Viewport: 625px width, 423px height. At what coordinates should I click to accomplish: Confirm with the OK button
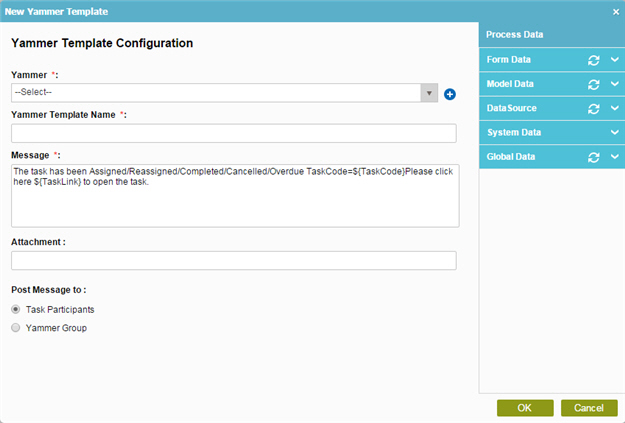pos(525,408)
